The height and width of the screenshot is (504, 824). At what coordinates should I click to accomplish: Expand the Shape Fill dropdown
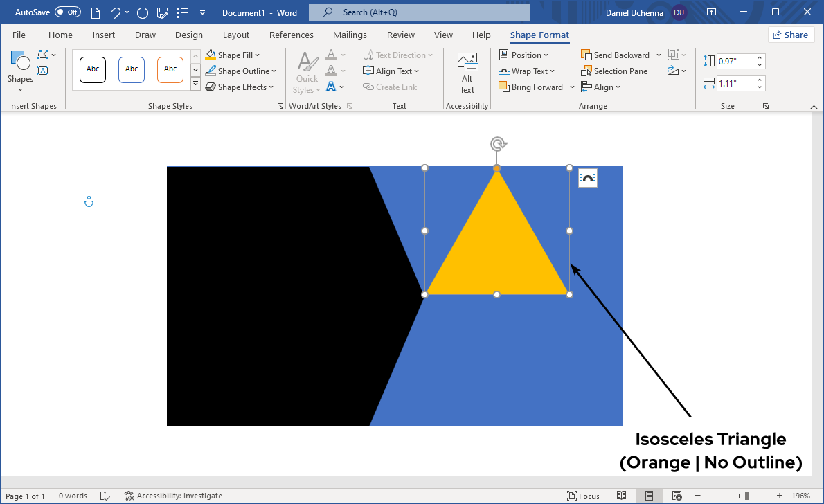pyautogui.click(x=258, y=55)
